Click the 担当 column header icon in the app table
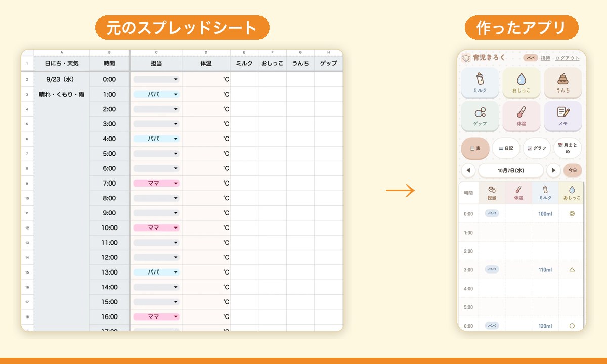Image resolution: width=607 pixels, height=364 pixels. pyautogui.click(x=492, y=189)
